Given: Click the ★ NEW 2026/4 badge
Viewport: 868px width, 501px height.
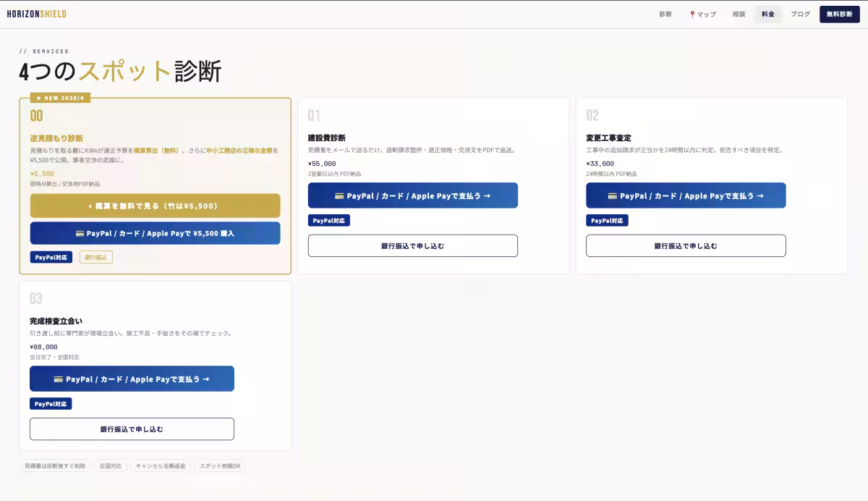Looking at the screenshot, I should pos(60,97).
